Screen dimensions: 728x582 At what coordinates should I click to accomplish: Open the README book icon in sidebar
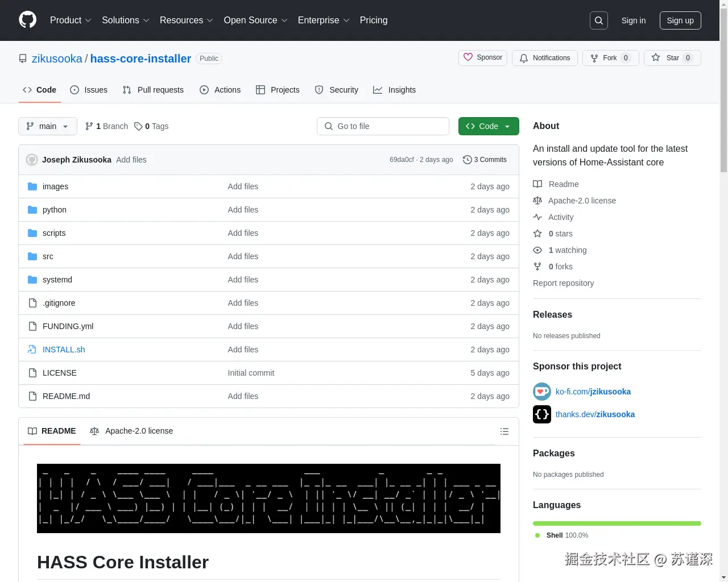537,184
